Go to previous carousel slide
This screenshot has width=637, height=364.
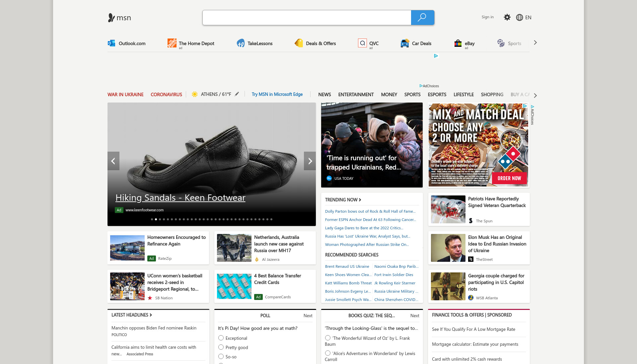click(x=113, y=161)
